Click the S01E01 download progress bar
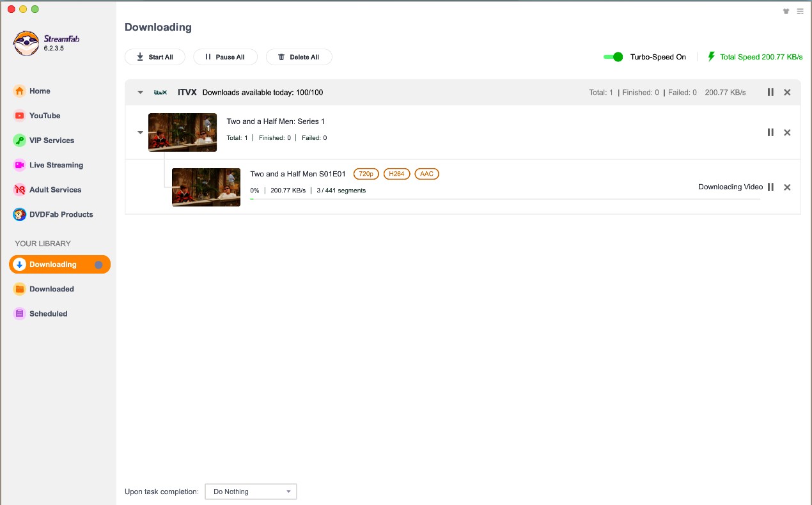 (505, 199)
